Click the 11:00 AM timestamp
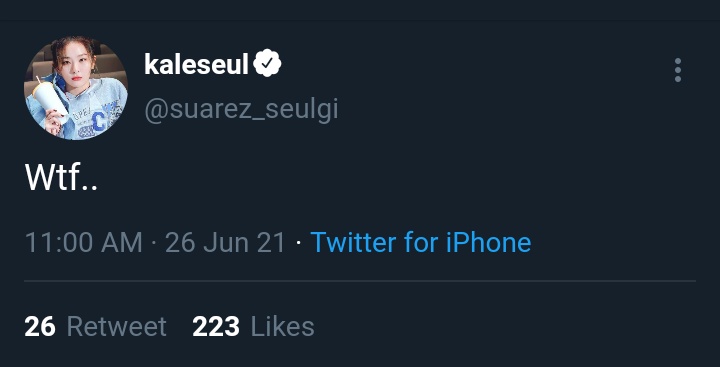Image resolution: width=720 pixels, height=367 pixels. tap(84, 242)
